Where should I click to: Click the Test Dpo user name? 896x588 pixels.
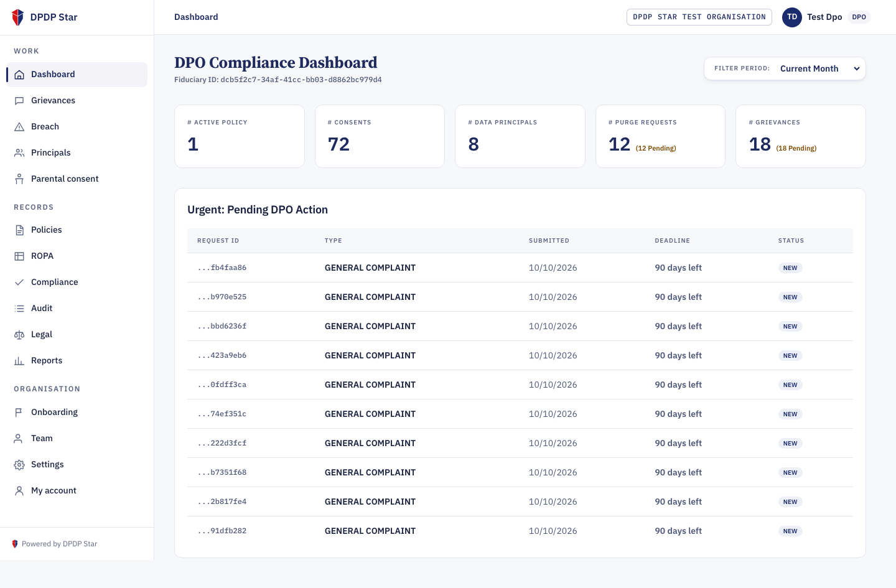tap(824, 17)
